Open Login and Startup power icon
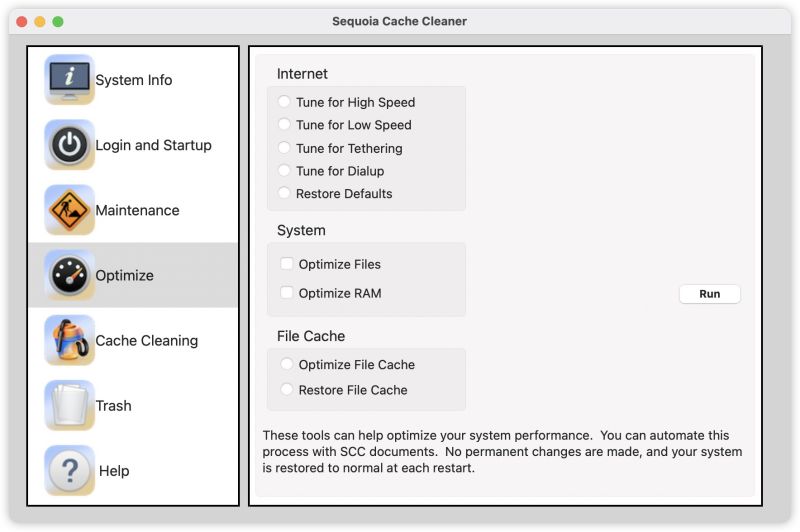The width and height of the screenshot is (800, 532). click(x=69, y=145)
